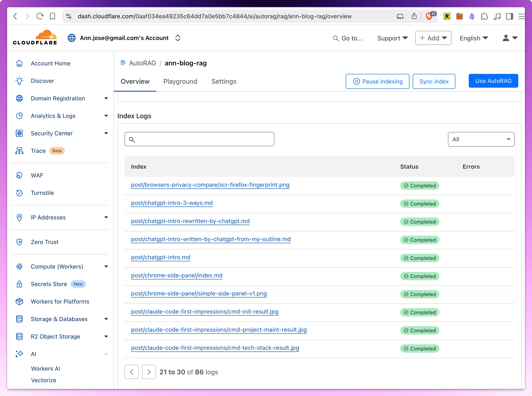Open Zero Trust via its sidebar icon

(x=19, y=242)
